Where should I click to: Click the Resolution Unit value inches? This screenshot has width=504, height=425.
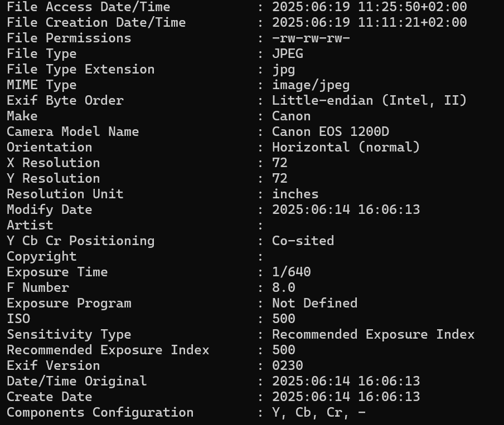(x=295, y=194)
